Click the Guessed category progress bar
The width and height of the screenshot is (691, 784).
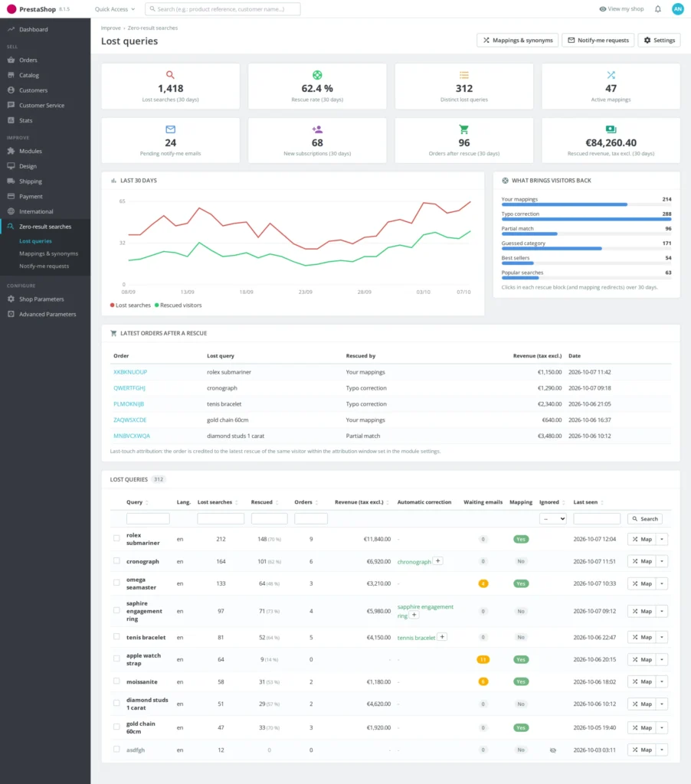point(586,249)
